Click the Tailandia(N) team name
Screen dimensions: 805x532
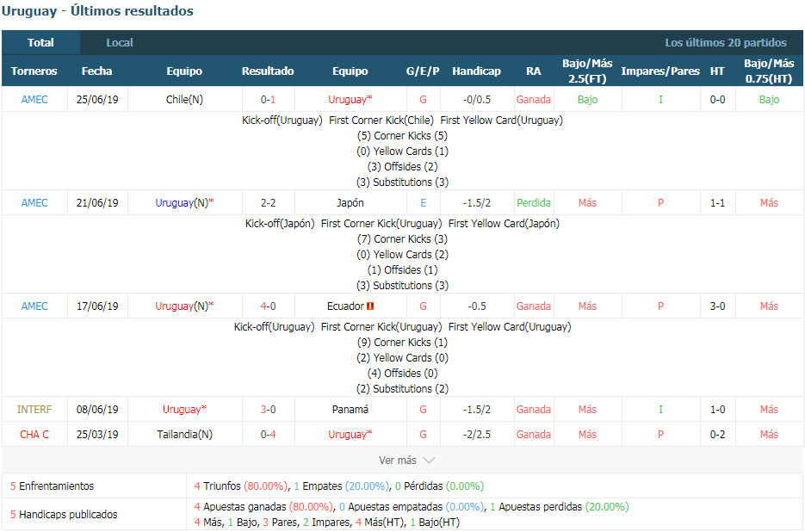point(184,435)
